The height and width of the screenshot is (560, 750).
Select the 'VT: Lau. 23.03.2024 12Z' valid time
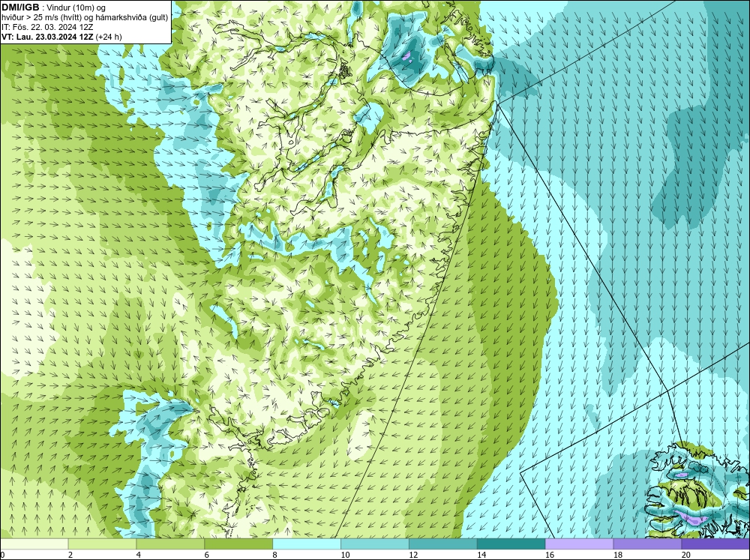tap(47, 37)
